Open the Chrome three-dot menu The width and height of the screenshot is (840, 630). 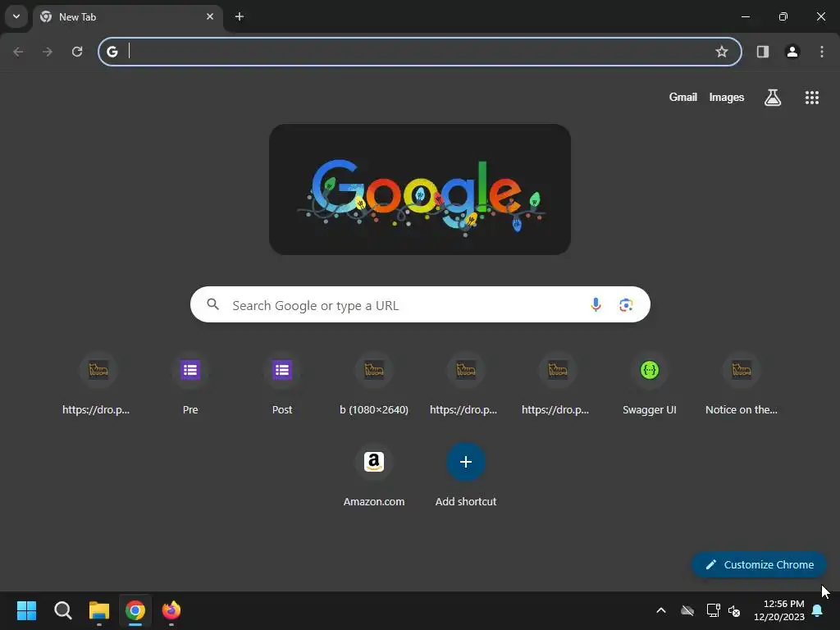(x=822, y=52)
